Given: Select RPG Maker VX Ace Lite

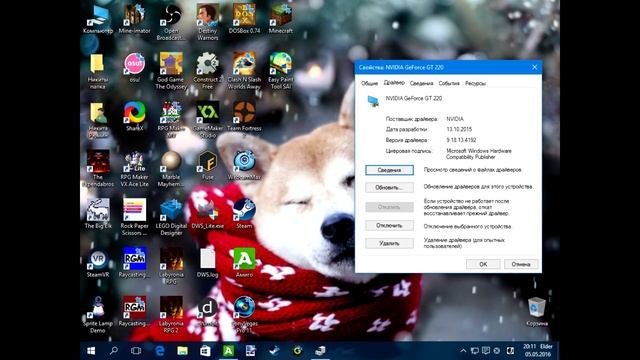Looking at the screenshot, I should (134, 168).
